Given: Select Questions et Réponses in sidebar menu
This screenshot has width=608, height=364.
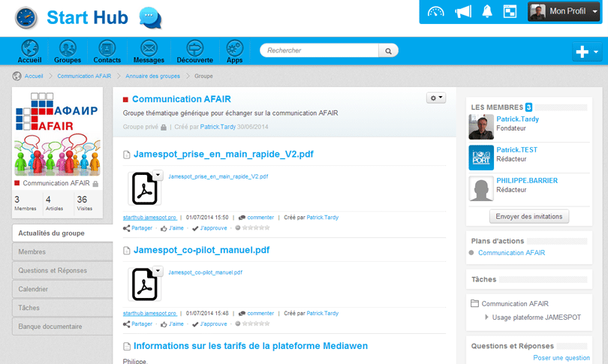Looking at the screenshot, I should pyautogui.click(x=62, y=270).
